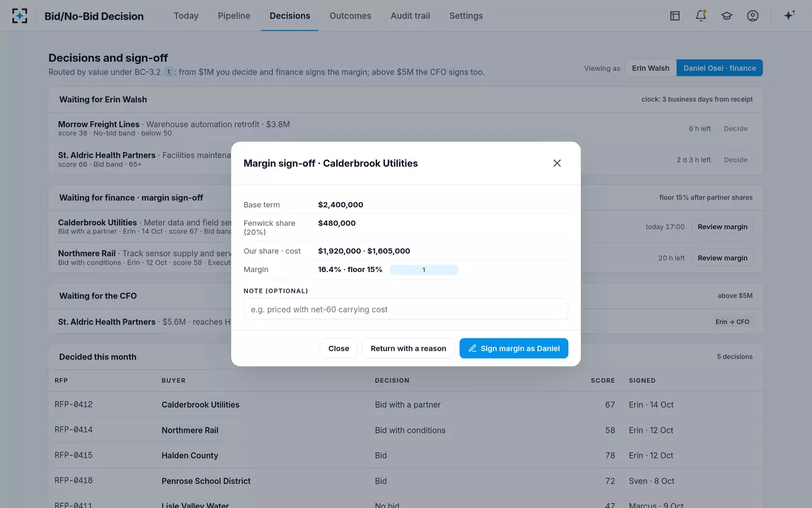Click Decide for St. Aldric Health Partners
Viewport: 812px width, 508px height.
(735, 160)
